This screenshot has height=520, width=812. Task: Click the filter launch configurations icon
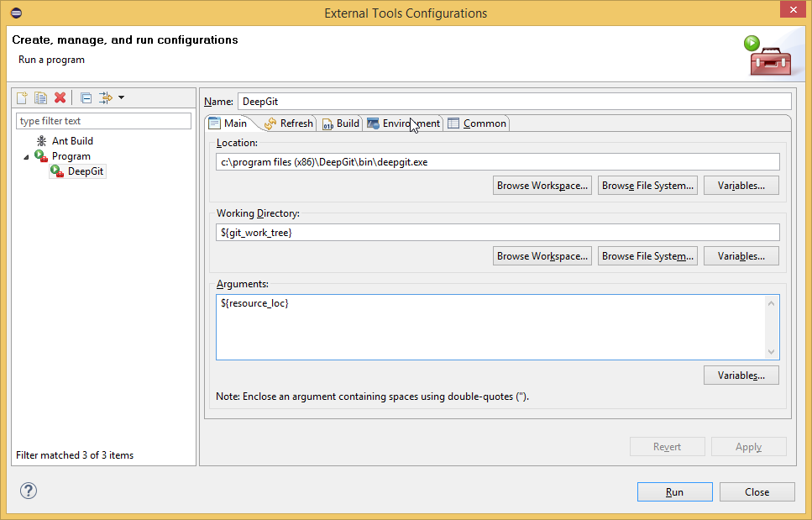(x=106, y=98)
